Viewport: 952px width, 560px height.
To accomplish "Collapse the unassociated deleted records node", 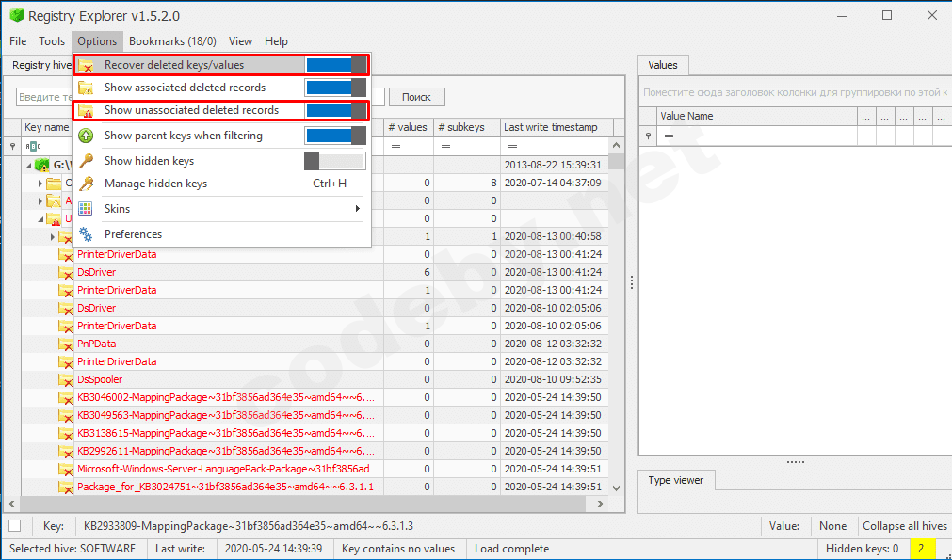I will (40, 219).
